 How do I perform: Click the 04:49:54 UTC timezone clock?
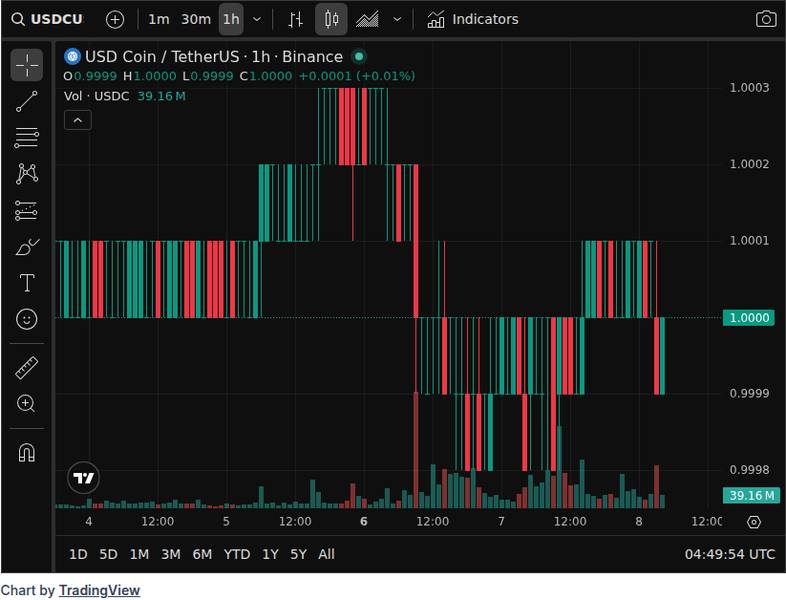tap(729, 554)
